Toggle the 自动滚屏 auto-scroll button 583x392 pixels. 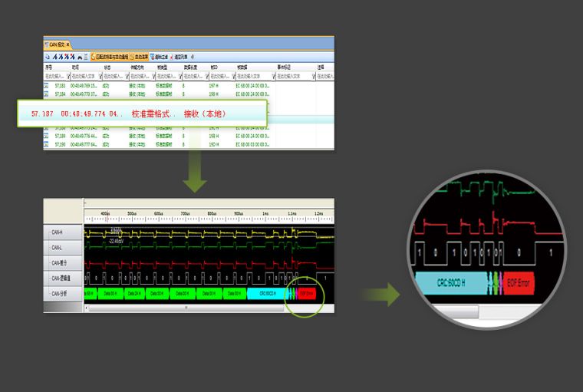pos(140,57)
